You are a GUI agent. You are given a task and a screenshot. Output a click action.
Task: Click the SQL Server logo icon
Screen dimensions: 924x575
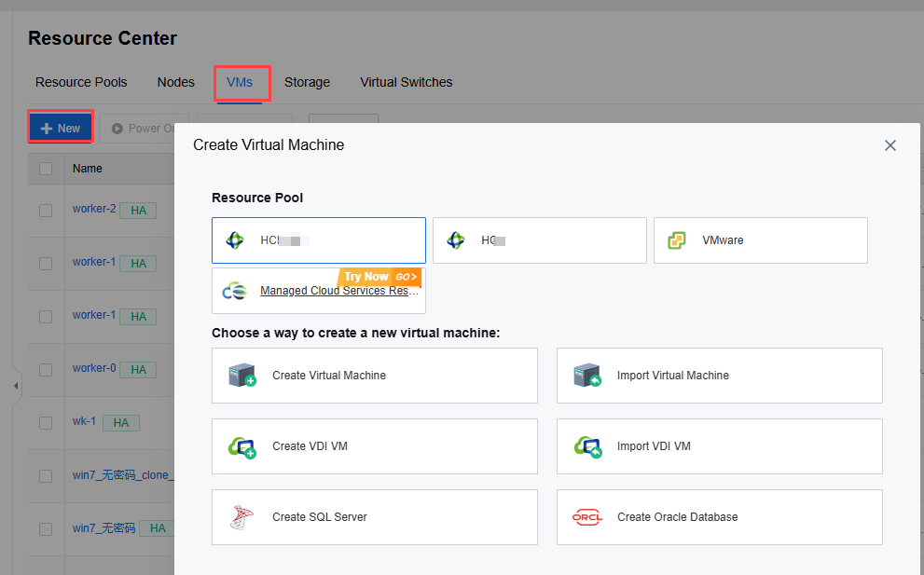click(241, 517)
